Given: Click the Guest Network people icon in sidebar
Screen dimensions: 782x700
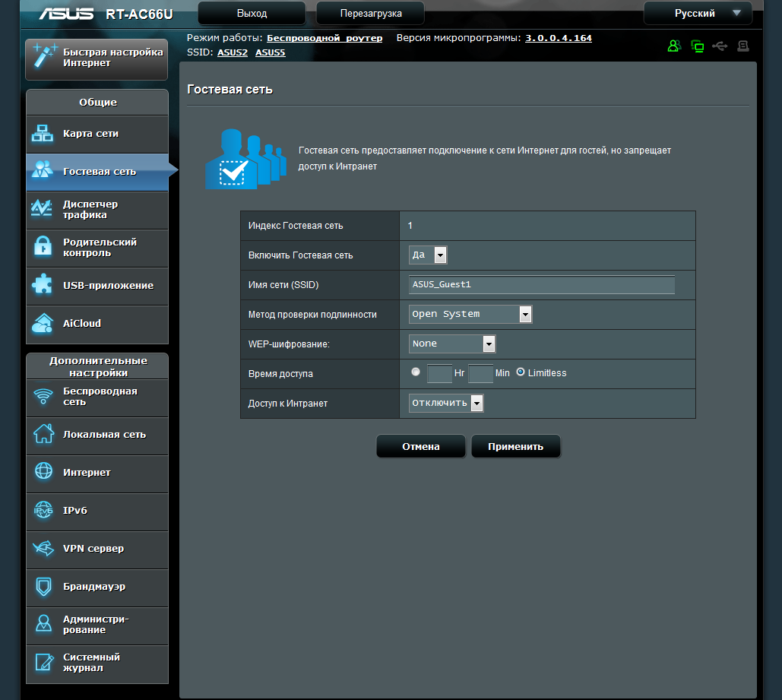Looking at the screenshot, I should click(43, 169).
